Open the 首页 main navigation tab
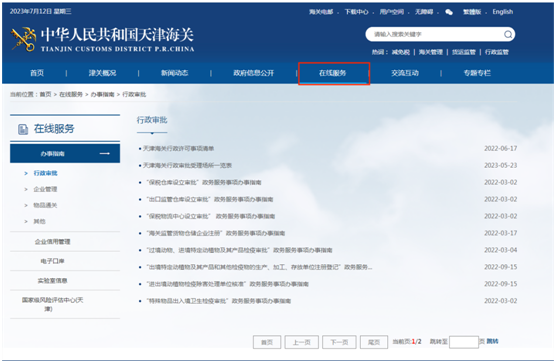 (x=37, y=73)
